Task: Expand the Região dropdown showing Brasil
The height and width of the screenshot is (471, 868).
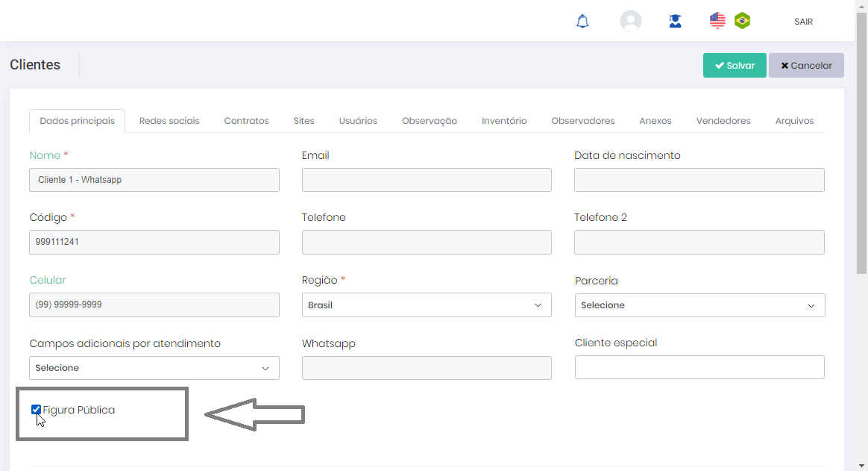Action: (x=427, y=305)
